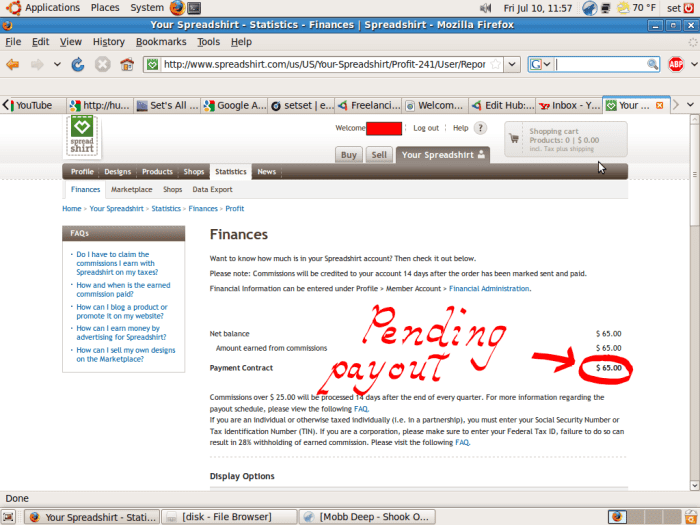This screenshot has width=700, height=525.
Task: Switch to the YouTube tab
Action: (x=32, y=105)
